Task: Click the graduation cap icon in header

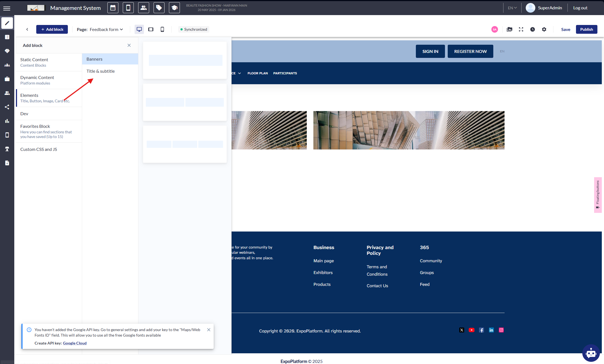Action: pyautogui.click(x=174, y=8)
